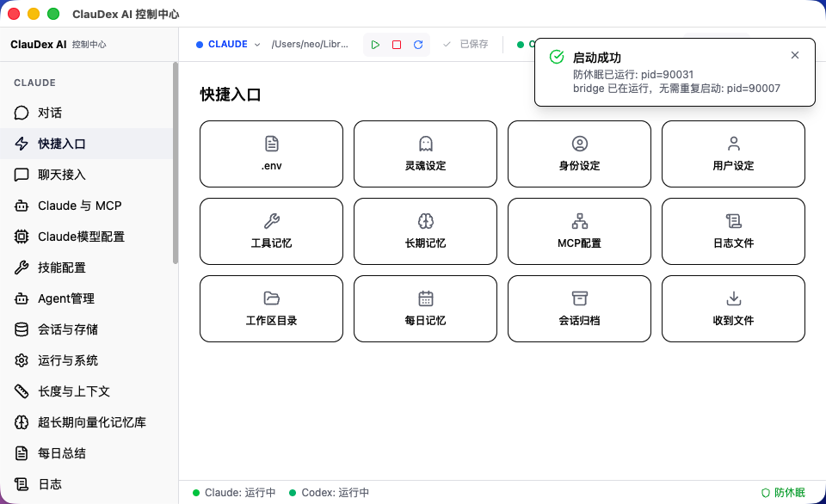Click the 超长期向量化记忆库 brain icon

(21, 422)
